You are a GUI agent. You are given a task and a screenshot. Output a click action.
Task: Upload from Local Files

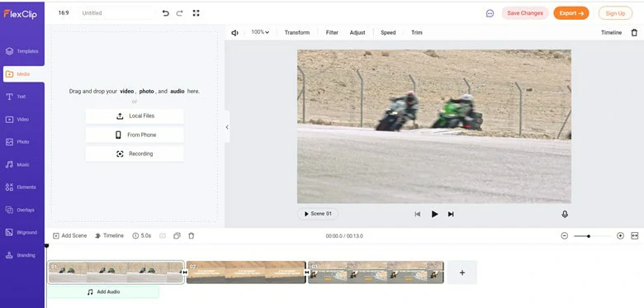(135, 116)
